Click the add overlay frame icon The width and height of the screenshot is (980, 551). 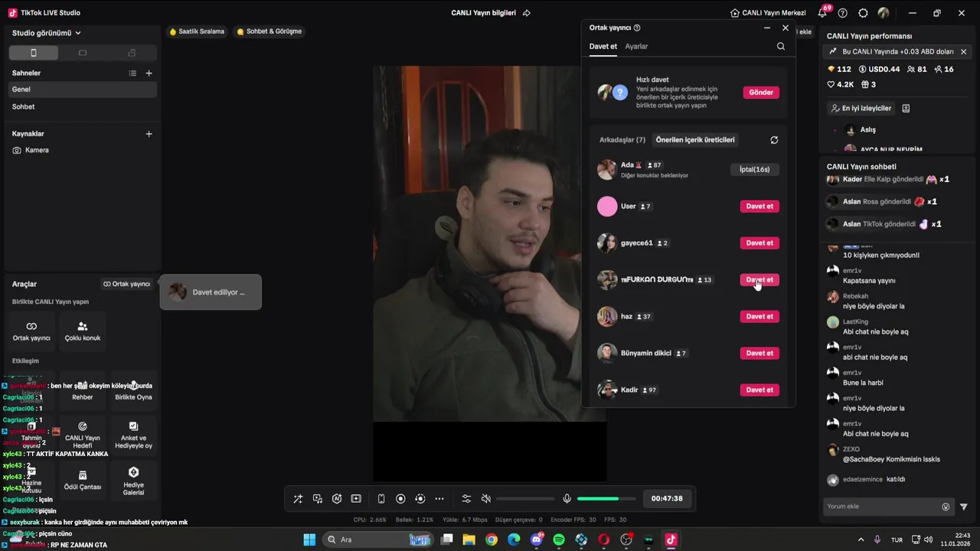[356, 499]
